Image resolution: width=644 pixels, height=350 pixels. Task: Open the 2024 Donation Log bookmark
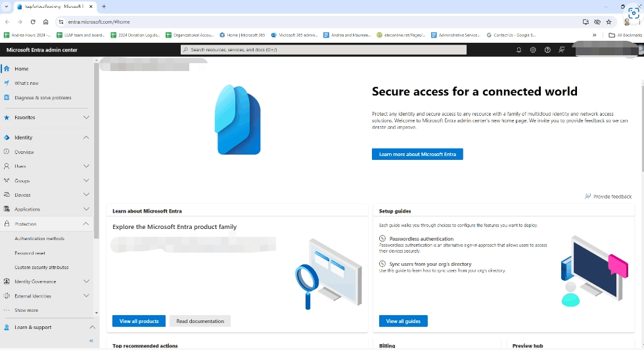(x=135, y=35)
